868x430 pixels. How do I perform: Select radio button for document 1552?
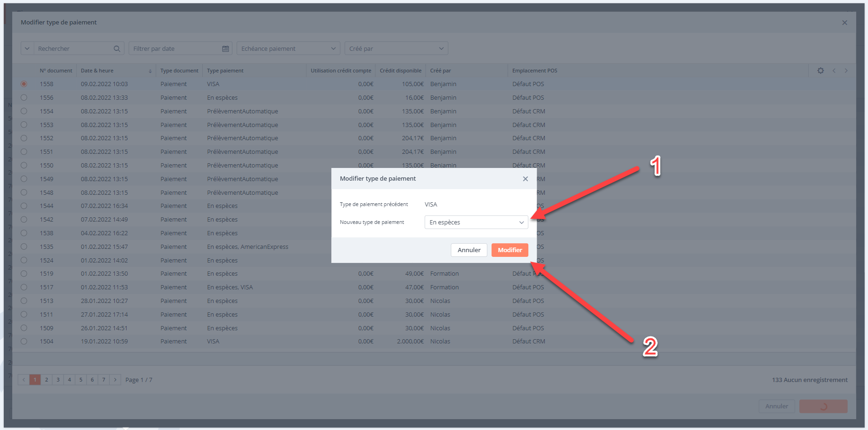tap(24, 138)
